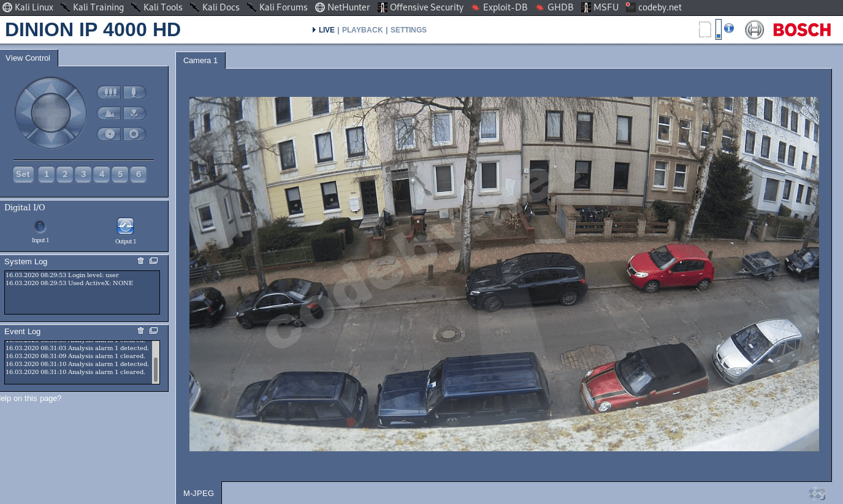Viewport: 843px width, 504px height.
Task: Select the View Control tab
Action: [29, 58]
